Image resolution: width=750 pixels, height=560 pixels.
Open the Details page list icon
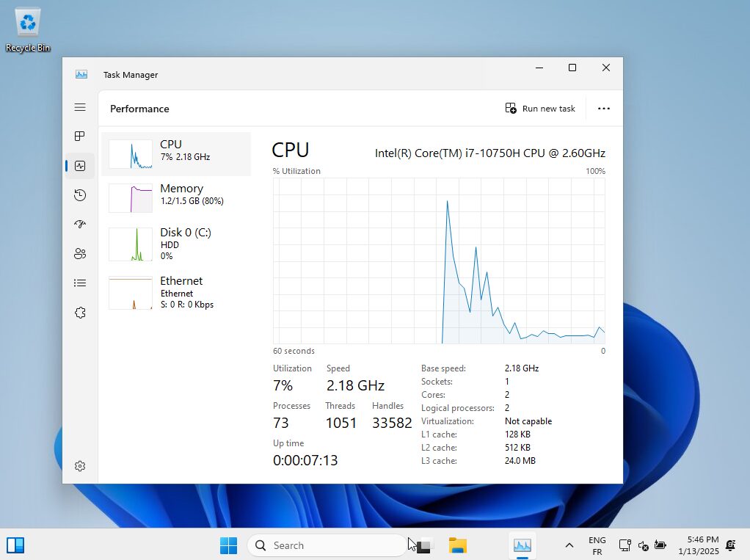click(x=80, y=283)
